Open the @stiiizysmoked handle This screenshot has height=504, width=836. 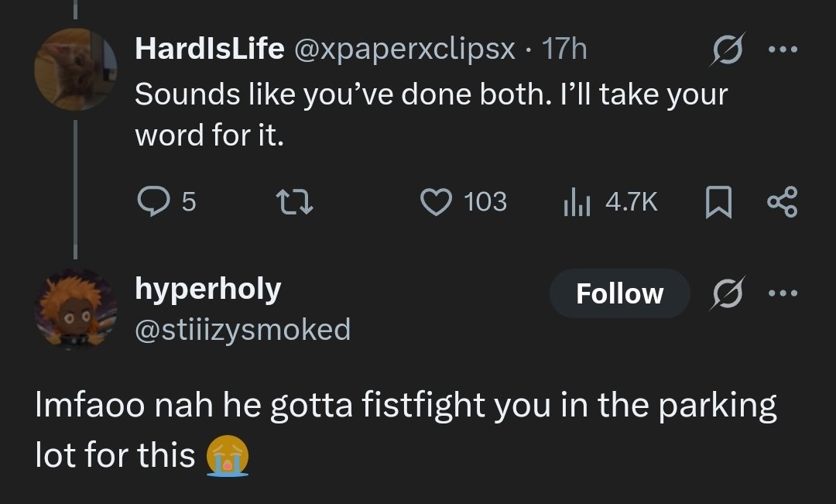(x=242, y=330)
